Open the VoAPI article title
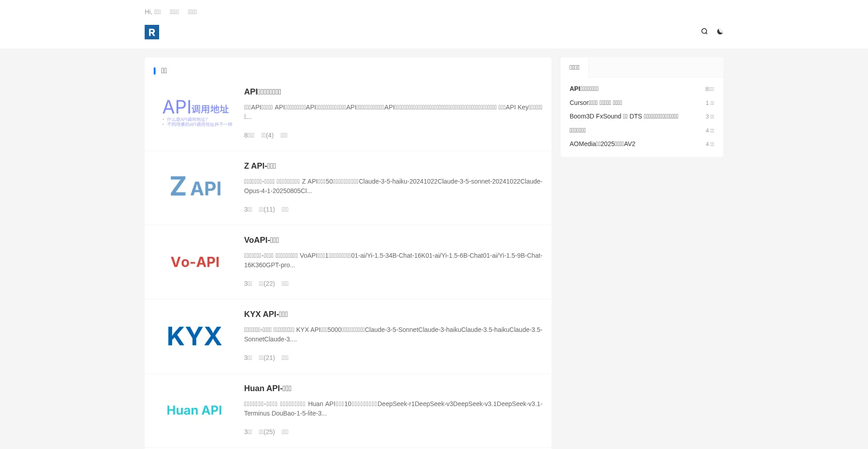Viewport: 868px width, 449px height. click(x=261, y=240)
